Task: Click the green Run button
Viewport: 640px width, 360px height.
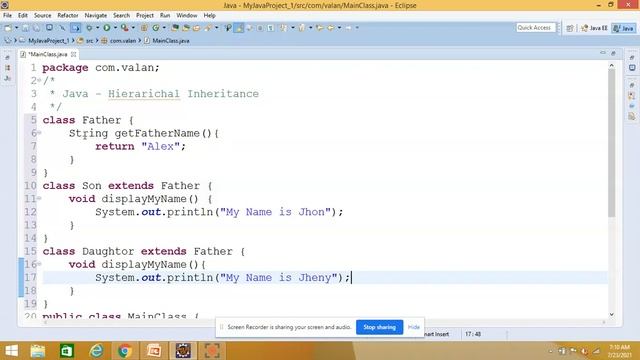Action: (107, 28)
